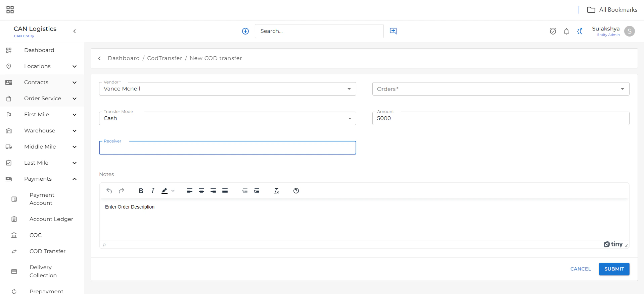The height and width of the screenshot is (294, 644).
Task: Click the SUBMIT button
Action: pyautogui.click(x=614, y=269)
